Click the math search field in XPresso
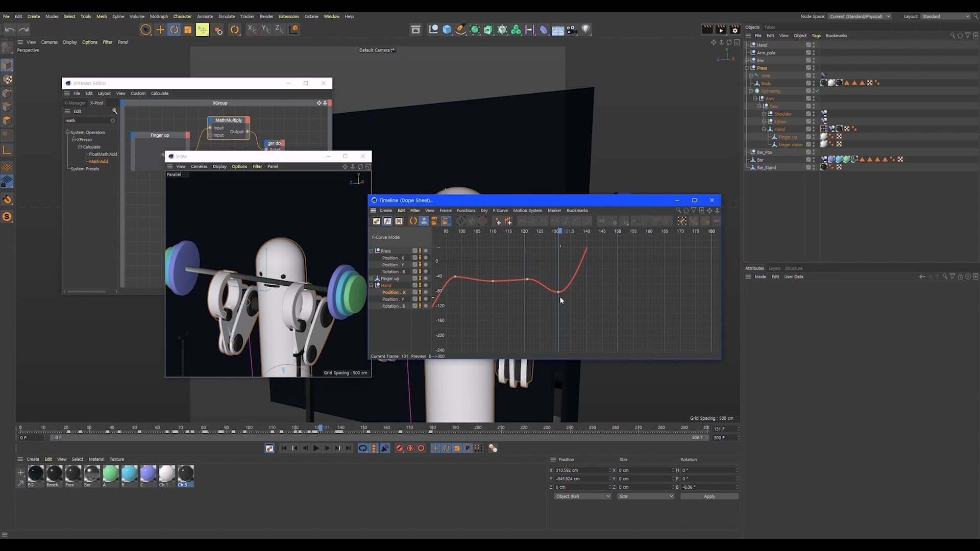980x551 pixels. coord(88,121)
